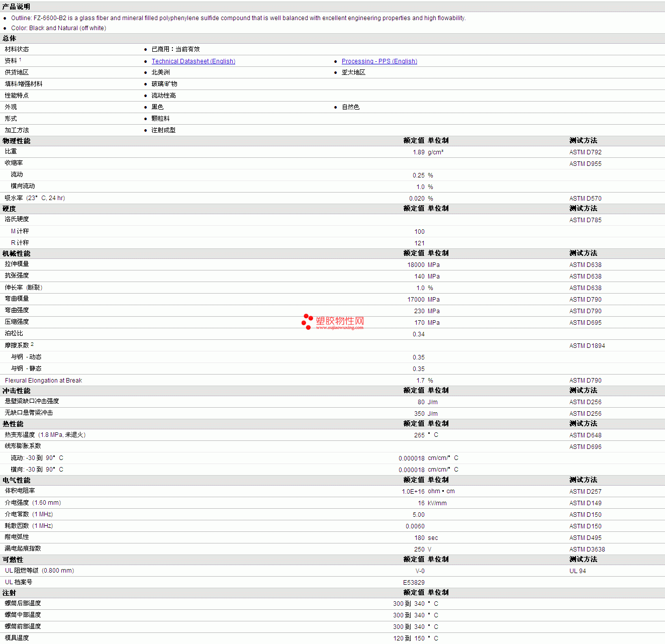The width and height of the screenshot is (665, 644).
Task: Click the UL 94 test method
Action: coord(578,571)
